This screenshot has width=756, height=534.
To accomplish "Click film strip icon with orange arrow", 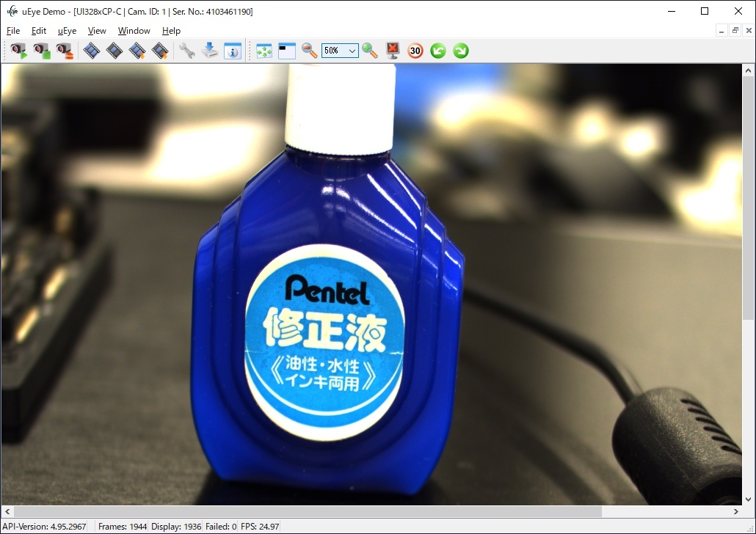I will pos(137,51).
